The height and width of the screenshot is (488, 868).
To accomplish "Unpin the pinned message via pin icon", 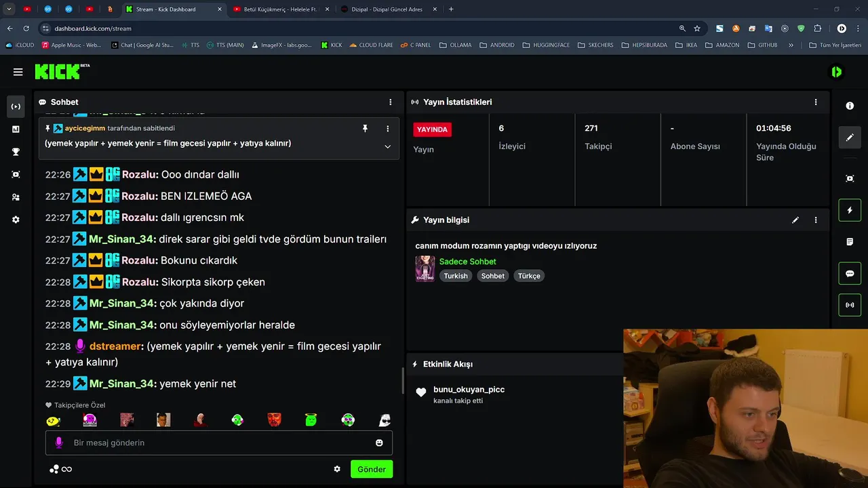I will coord(365,128).
